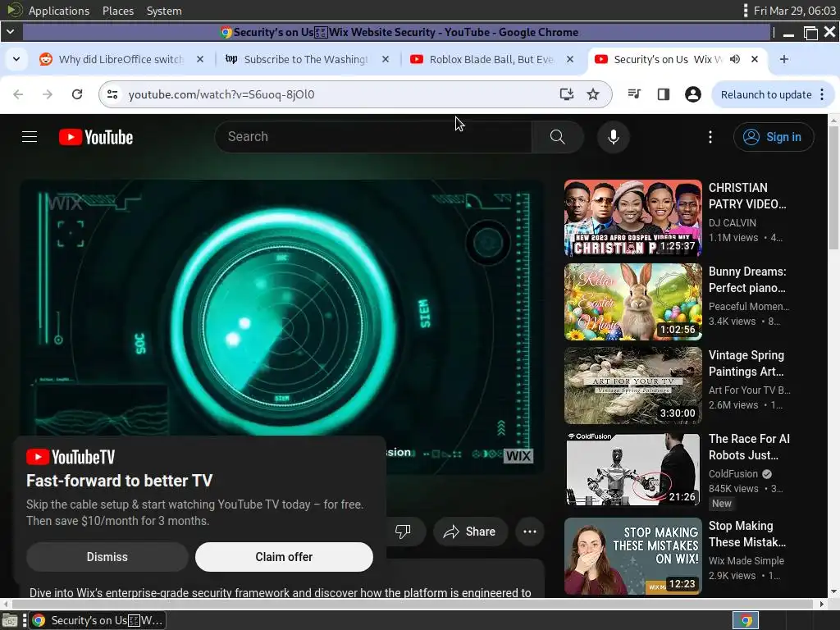Open the YouTube hamburger guide menu
Screen dimensions: 840x630
[x=30, y=137]
